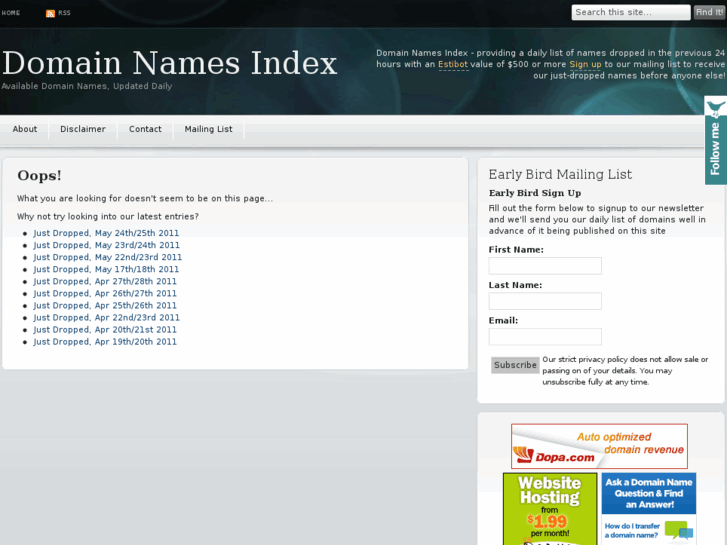The width and height of the screenshot is (727, 545).
Task: Open the Estibot link in header
Action: [x=453, y=64]
